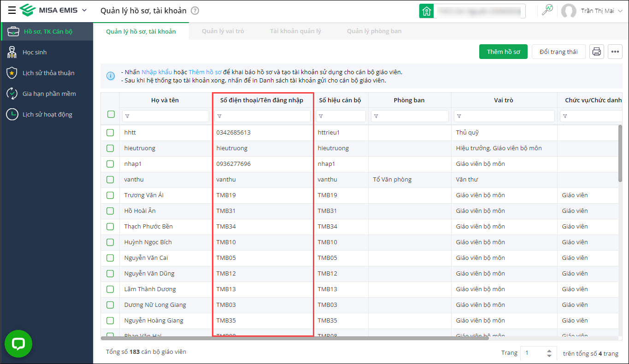629x364 pixels.
Task: Click the printer icon button
Action: pos(597,52)
